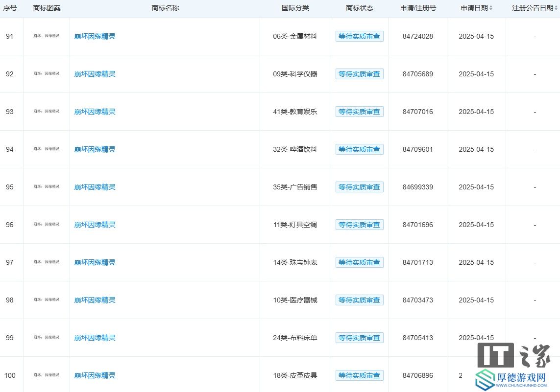Select registration number 84705413
Screen dimensions: 560x392
coord(418,338)
